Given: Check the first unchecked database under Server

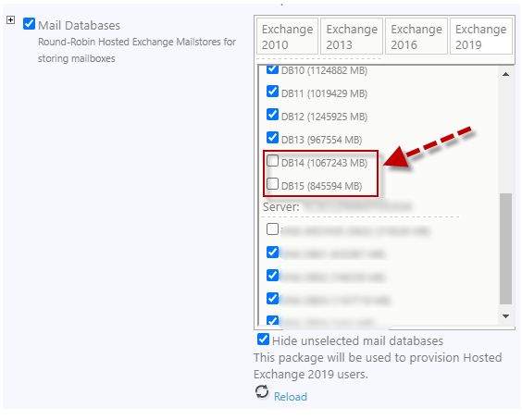Looking at the screenshot, I should click(272, 229).
